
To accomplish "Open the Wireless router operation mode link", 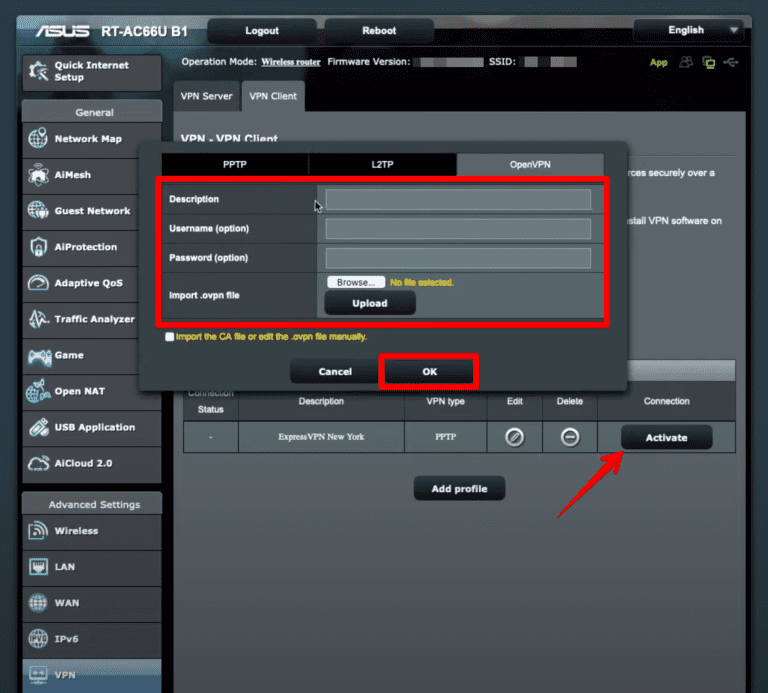I will click(291, 62).
